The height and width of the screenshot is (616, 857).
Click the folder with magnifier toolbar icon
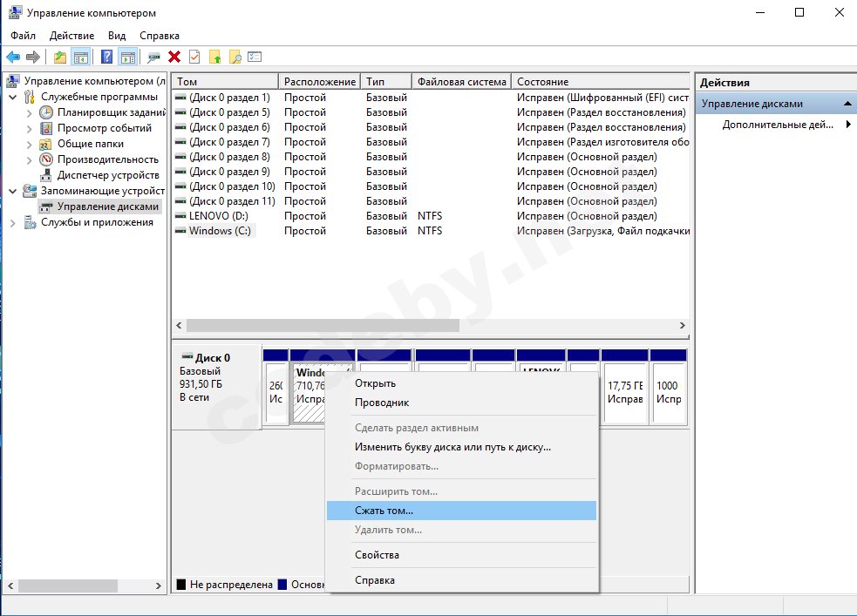click(x=235, y=57)
